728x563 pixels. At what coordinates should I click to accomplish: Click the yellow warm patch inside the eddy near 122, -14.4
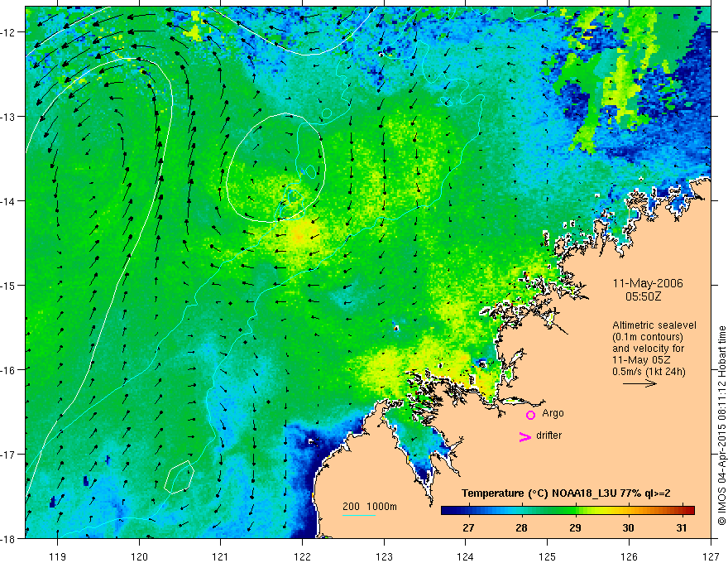click(299, 233)
